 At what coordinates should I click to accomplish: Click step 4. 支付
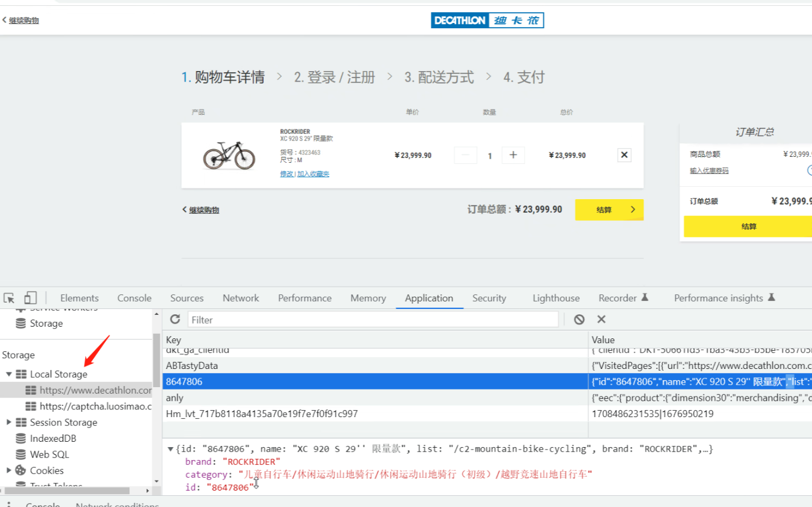tap(524, 77)
